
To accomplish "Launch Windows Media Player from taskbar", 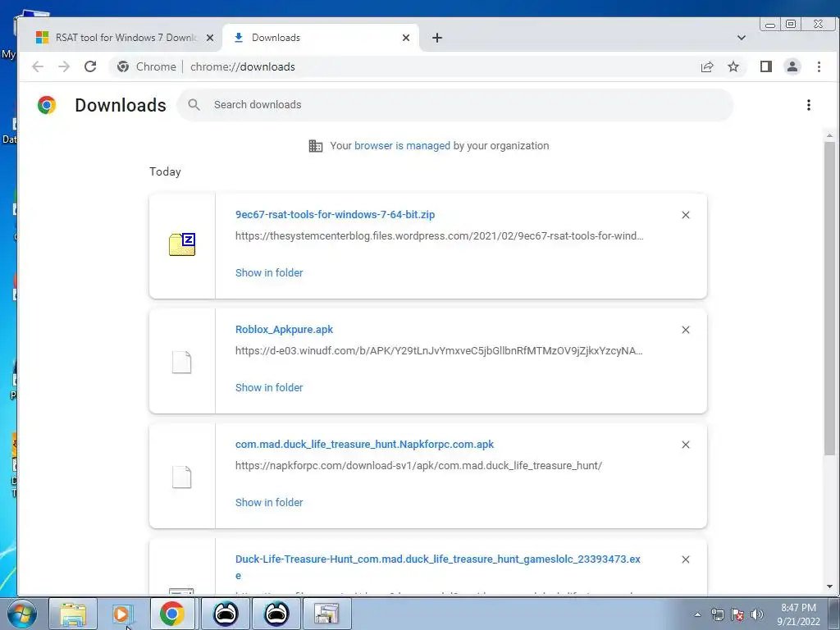I will [x=121, y=614].
